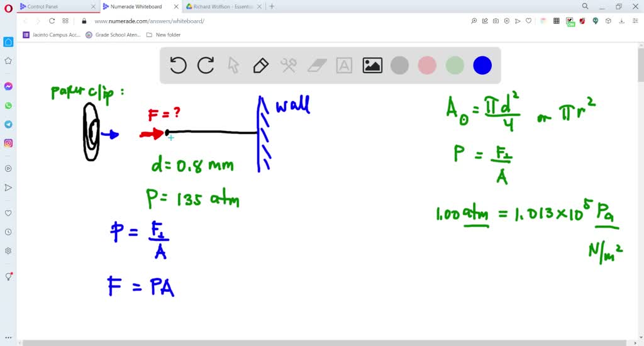This screenshot has height=346, width=644.
Task: Reload the current page
Action: coord(52,21)
